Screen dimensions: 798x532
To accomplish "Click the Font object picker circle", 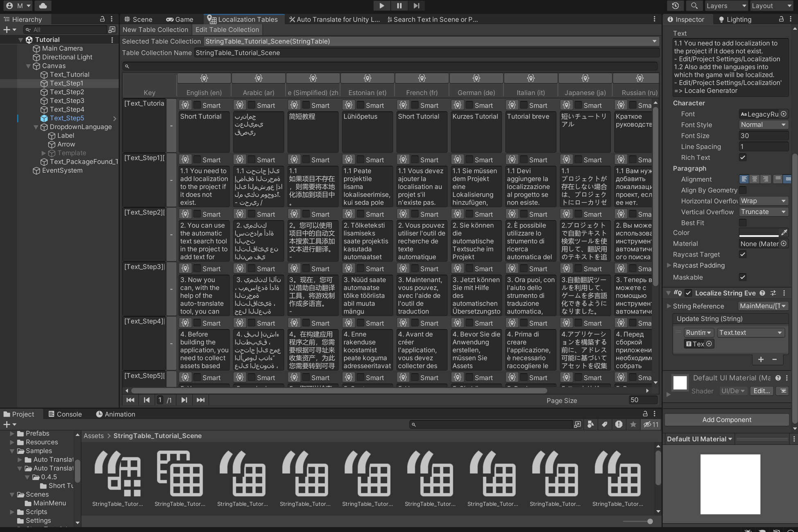I will (x=784, y=114).
